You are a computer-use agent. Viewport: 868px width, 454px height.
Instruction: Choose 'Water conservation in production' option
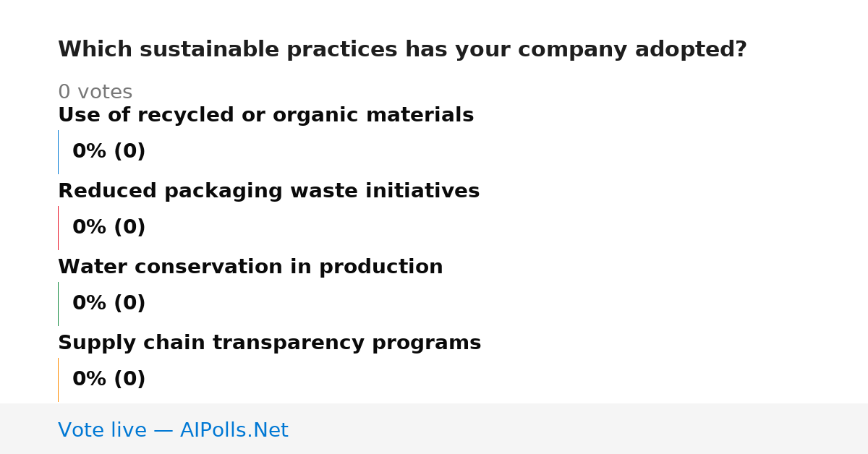(x=250, y=267)
